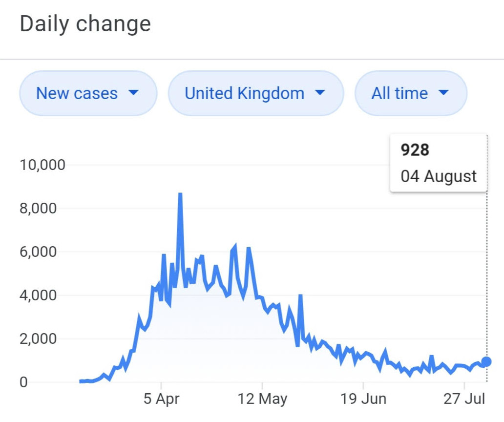The image size is (504, 422).
Task: Open the United Kingdom country dropdown
Action: [x=255, y=93]
